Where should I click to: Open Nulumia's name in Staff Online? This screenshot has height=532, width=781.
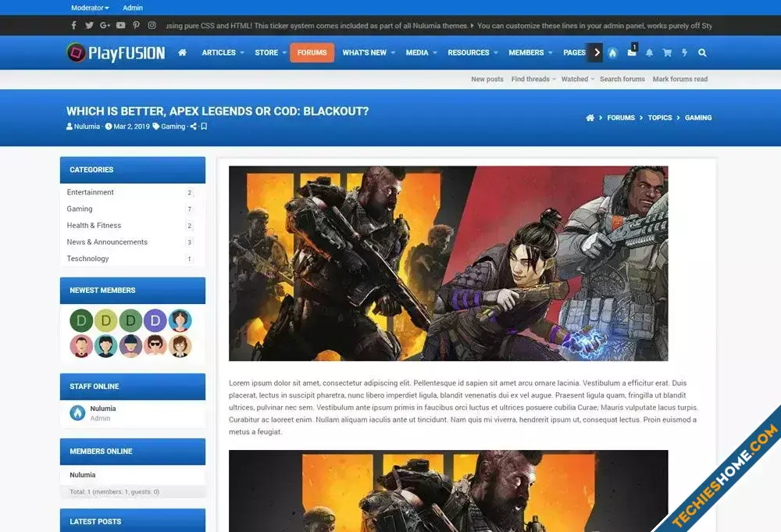pyautogui.click(x=103, y=409)
